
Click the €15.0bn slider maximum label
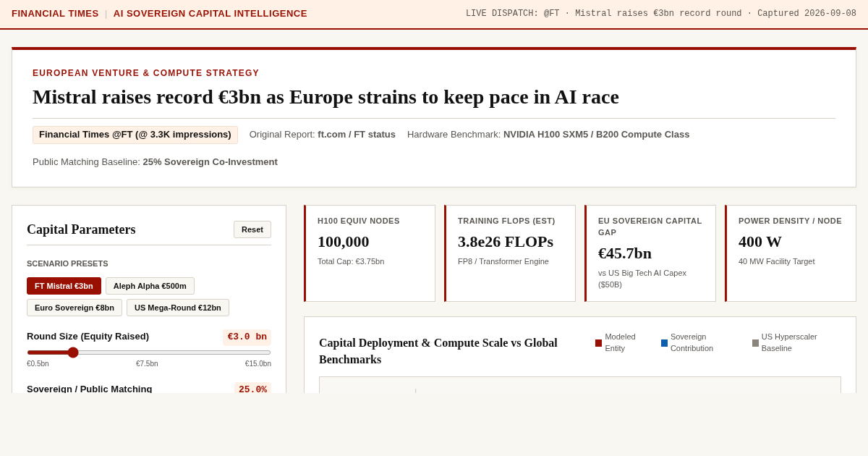(258, 364)
